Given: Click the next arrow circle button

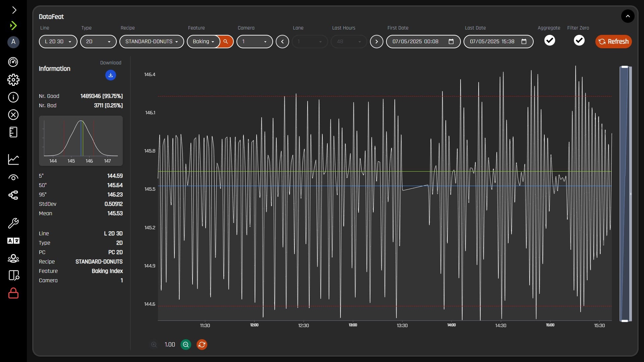Looking at the screenshot, I should pyautogui.click(x=377, y=42).
